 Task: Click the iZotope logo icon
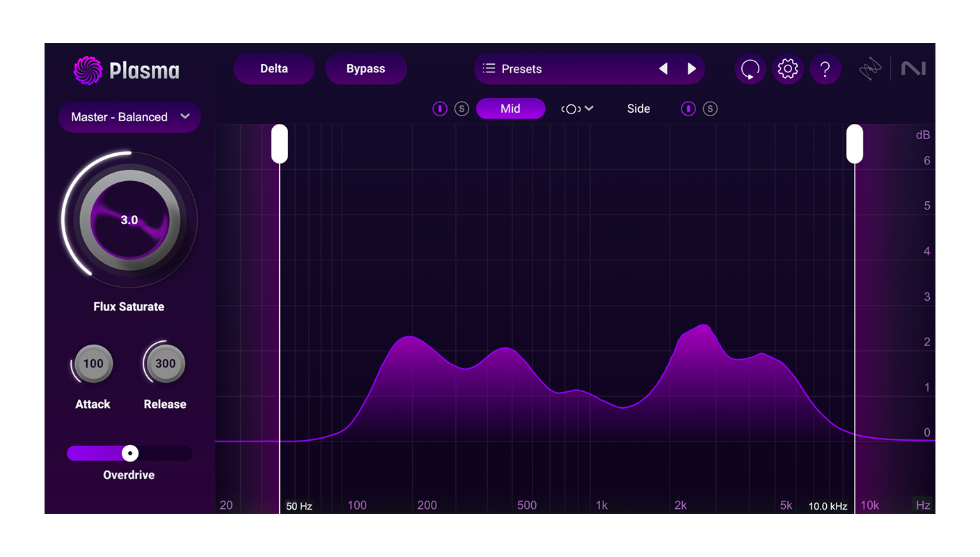(x=870, y=69)
